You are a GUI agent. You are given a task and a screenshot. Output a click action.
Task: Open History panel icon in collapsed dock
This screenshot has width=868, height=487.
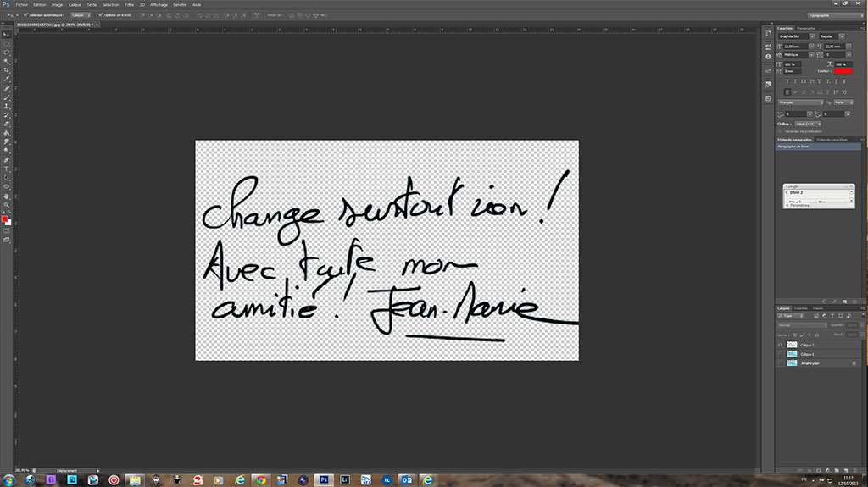click(x=768, y=33)
